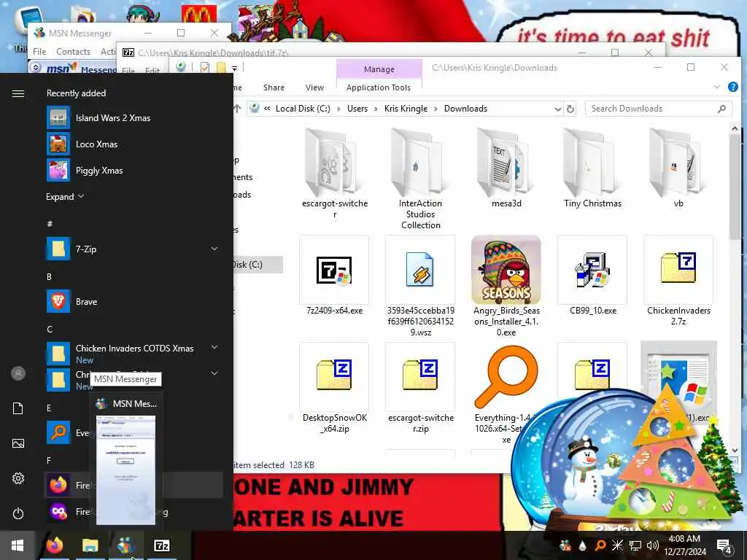Image resolution: width=747 pixels, height=560 pixels.
Task: Open the Firefox Private Browsing entry icon
Action: tap(58, 511)
